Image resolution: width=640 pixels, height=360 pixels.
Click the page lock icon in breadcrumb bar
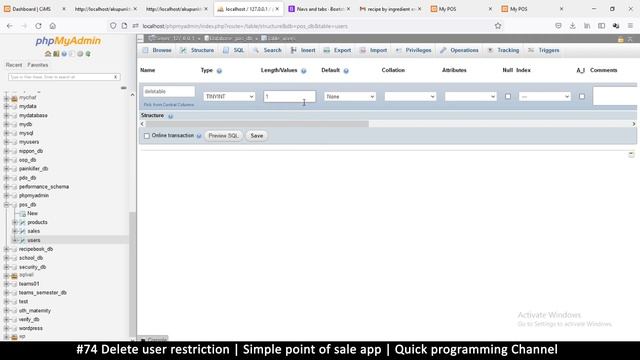tap(620, 39)
